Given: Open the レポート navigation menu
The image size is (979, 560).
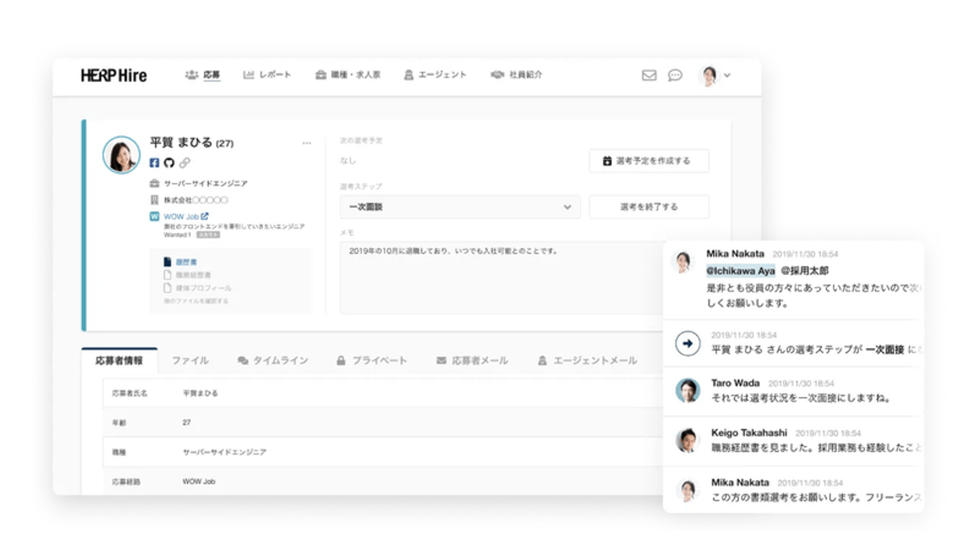Looking at the screenshot, I should [267, 75].
